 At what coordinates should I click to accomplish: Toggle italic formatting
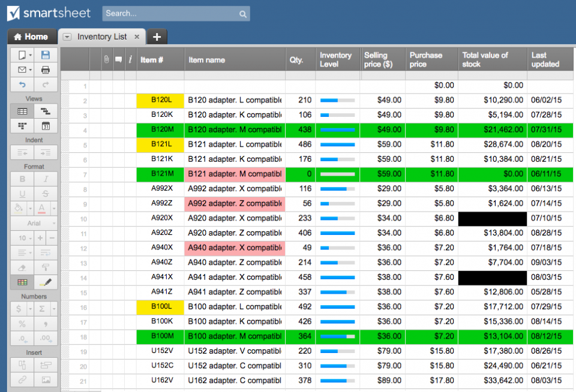[46, 179]
